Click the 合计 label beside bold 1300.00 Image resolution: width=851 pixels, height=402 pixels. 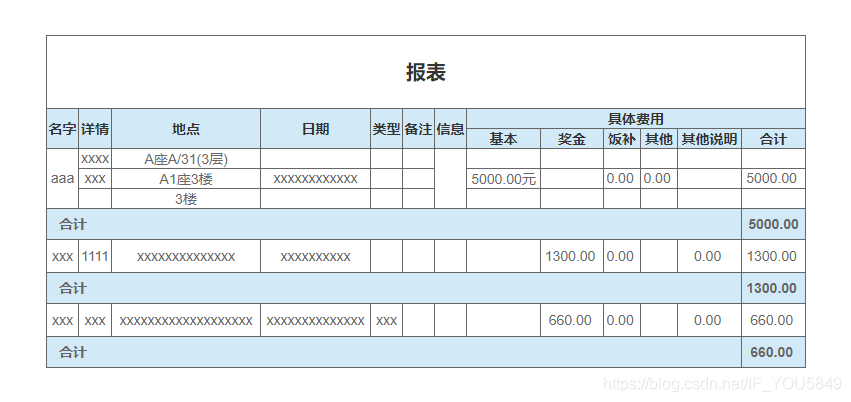coord(73,288)
